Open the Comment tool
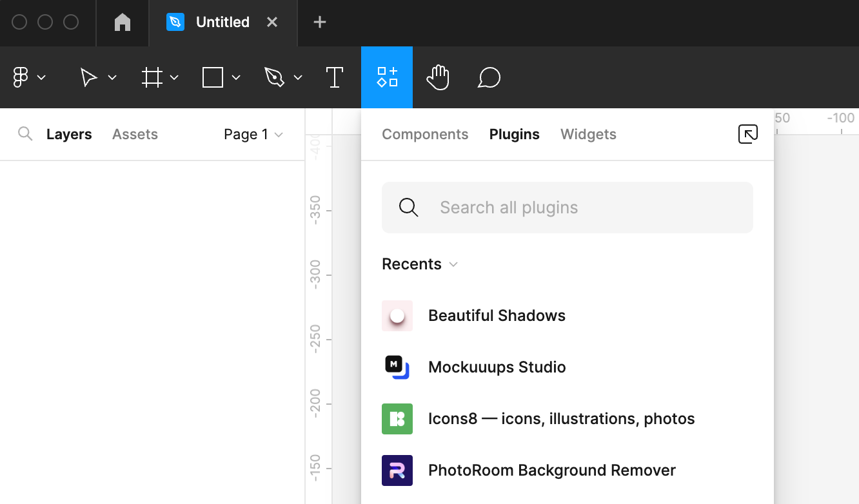The height and width of the screenshot is (504, 859). click(x=489, y=77)
